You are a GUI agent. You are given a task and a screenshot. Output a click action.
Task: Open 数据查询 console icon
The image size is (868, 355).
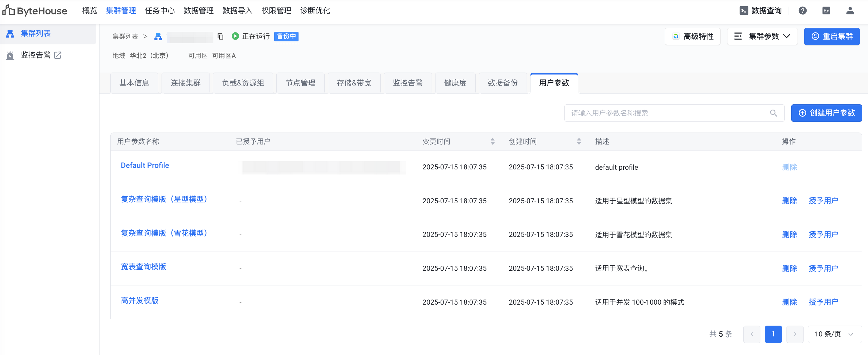(744, 10)
